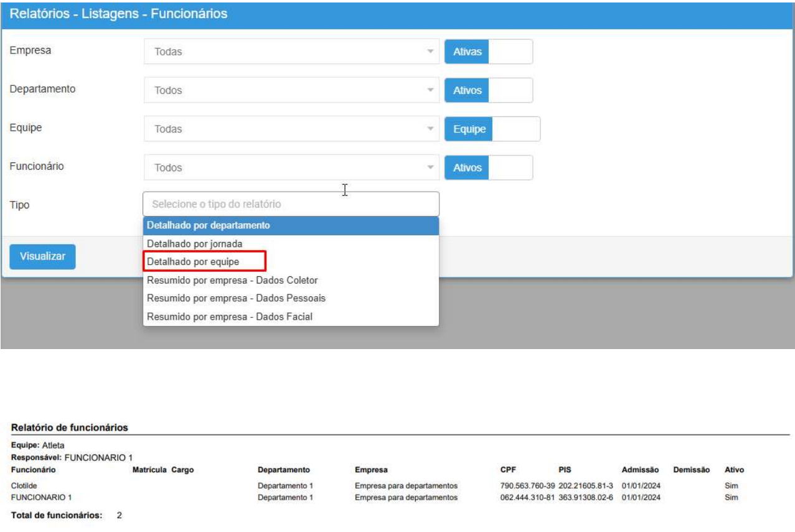The height and width of the screenshot is (532, 795).
Task: Toggle the Departamento Ativos switch
Action: coord(488,90)
